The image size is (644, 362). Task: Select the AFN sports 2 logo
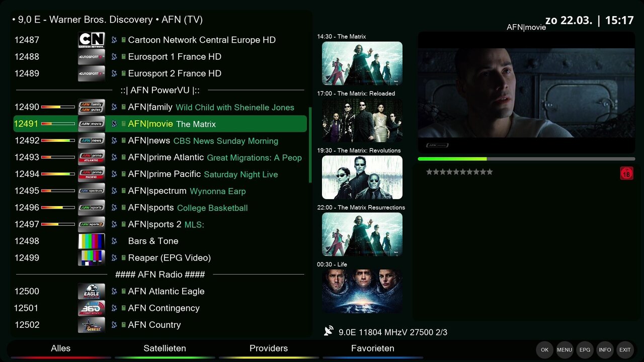coord(92,224)
